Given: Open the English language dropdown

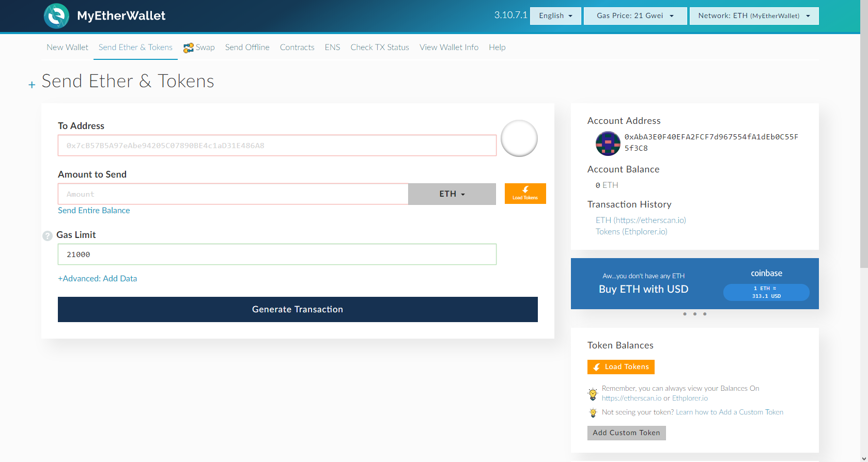Looking at the screenshot, I should pyautogui.click(x=555, y=15).
